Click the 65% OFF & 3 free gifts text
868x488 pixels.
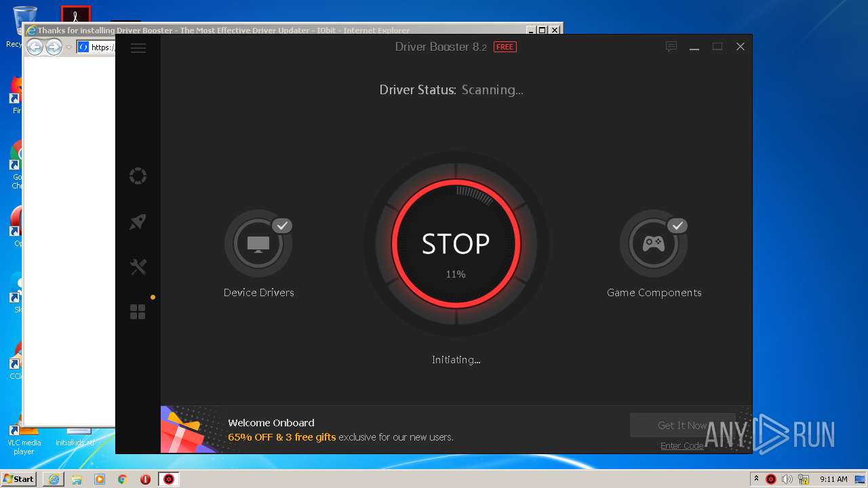tap(282, 437)
